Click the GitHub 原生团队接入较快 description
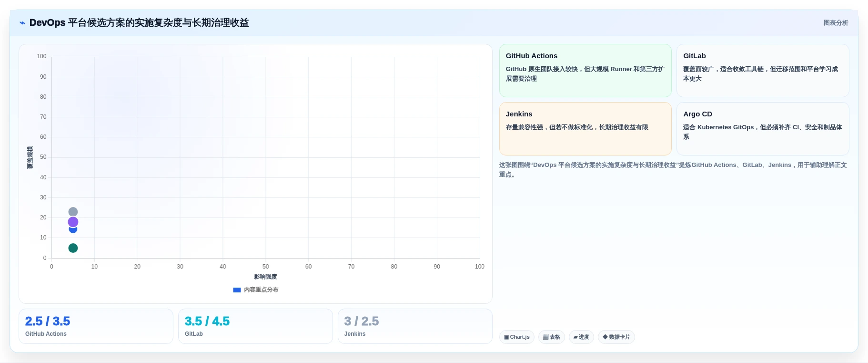This screenshot has height=363, width=868. [x=585, y=74]
